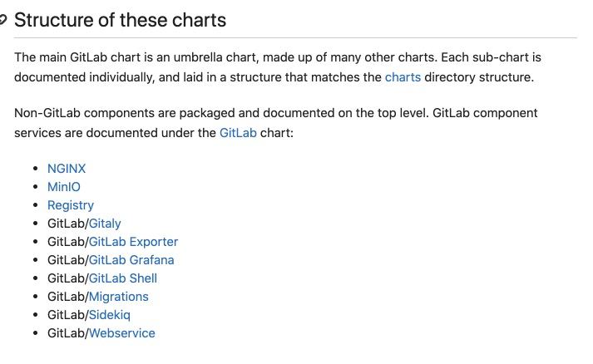Open the charts directory link
The image size is (593, 364).
pos(403,77)
